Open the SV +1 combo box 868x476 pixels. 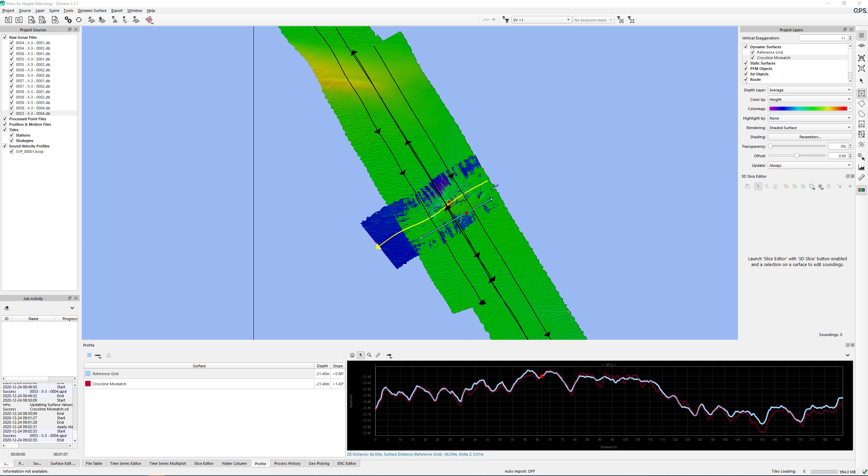click(541, 20)
